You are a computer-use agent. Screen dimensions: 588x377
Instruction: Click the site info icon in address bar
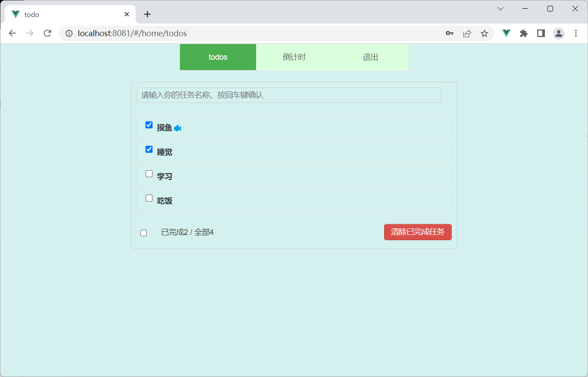[69, 33]
